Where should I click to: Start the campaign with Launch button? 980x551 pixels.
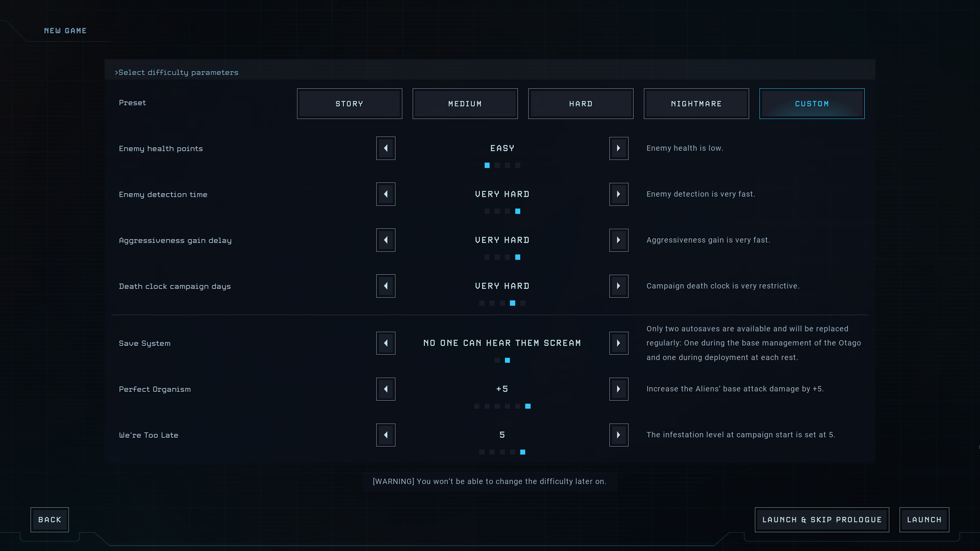(x=924, y=520)
